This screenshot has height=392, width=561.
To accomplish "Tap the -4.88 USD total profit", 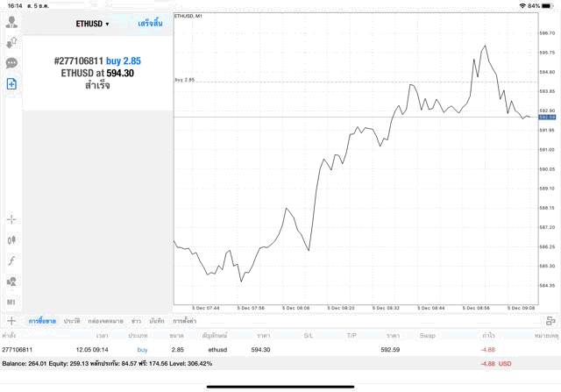I will point(496,364).
